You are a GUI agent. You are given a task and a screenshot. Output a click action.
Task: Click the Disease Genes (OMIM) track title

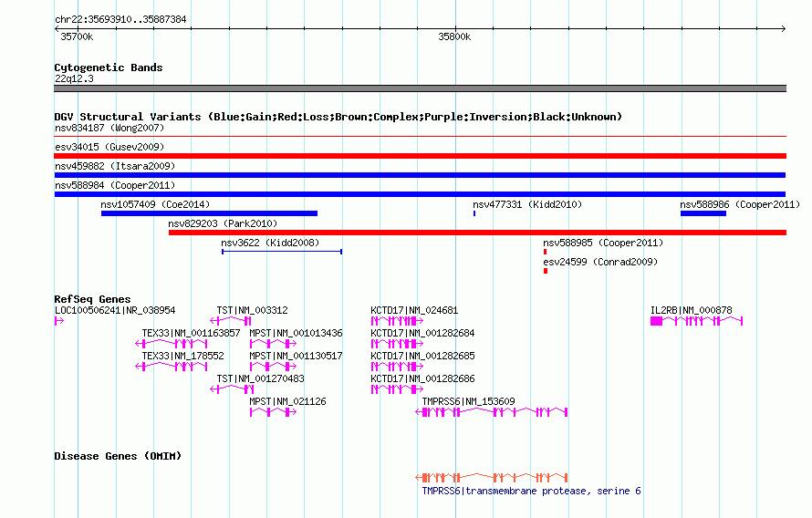point(118,456)
